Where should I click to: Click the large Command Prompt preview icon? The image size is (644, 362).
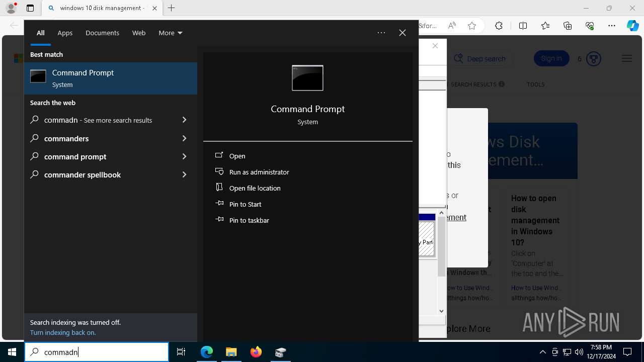tap(307, 78)
